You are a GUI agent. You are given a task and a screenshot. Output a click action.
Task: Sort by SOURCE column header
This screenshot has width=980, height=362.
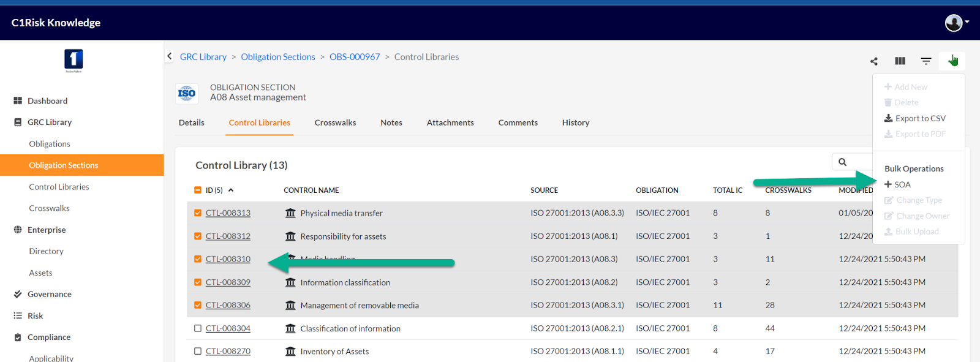(544, 190)
